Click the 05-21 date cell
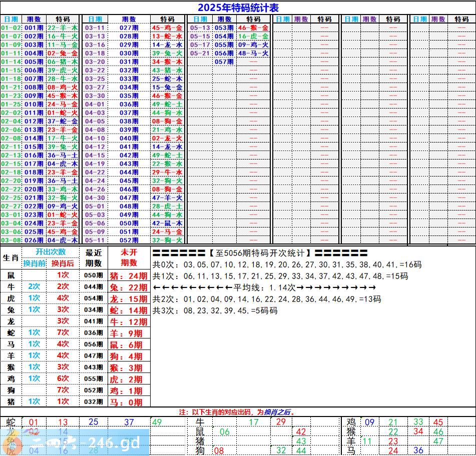This screenshot has height=456, width=476. click(200, 53)
